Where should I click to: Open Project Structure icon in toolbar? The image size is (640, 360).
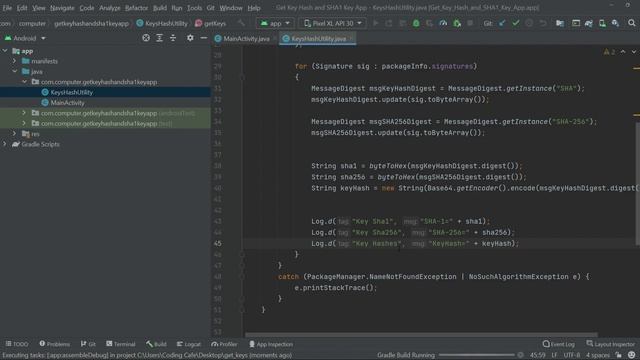click(560, 23)
